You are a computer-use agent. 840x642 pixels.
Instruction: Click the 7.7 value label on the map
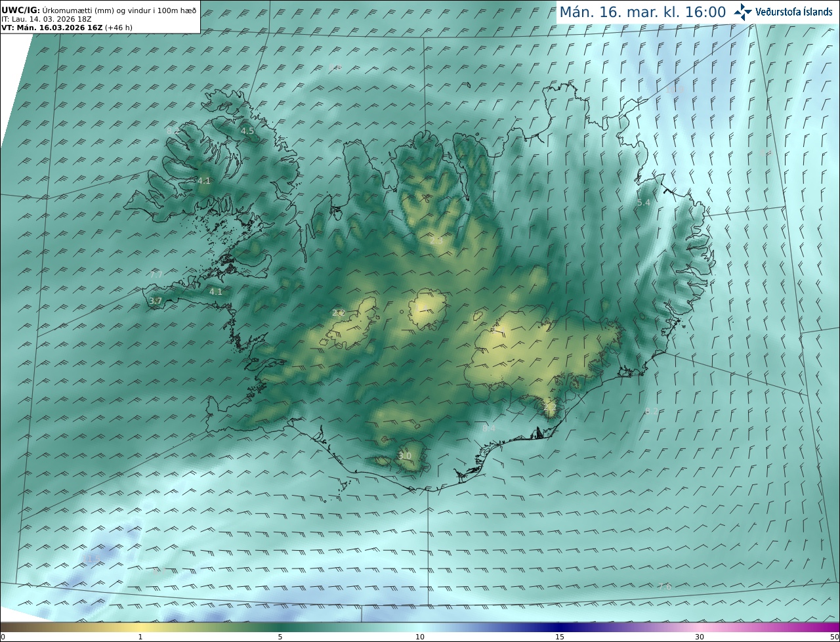point(156,274)
